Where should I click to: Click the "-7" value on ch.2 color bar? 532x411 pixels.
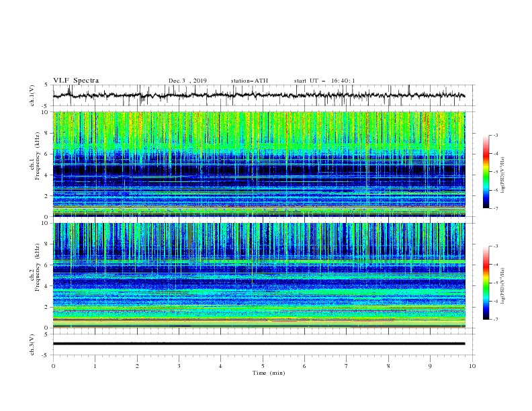point(495,319)
